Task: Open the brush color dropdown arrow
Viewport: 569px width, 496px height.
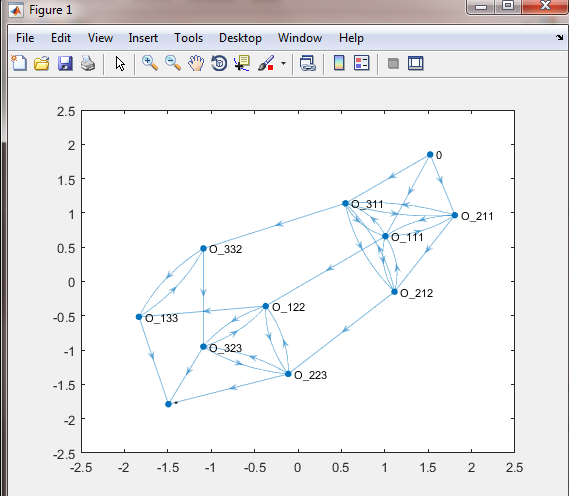Action: point(283,63)
